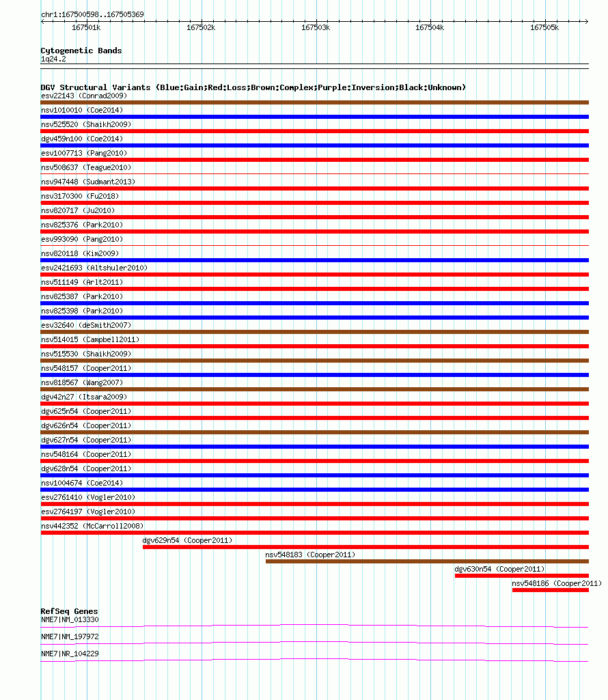This screenshot has width=608, height=700.
Task: Click the Cytogenetic Bands track title
Action: coord(81,51)
